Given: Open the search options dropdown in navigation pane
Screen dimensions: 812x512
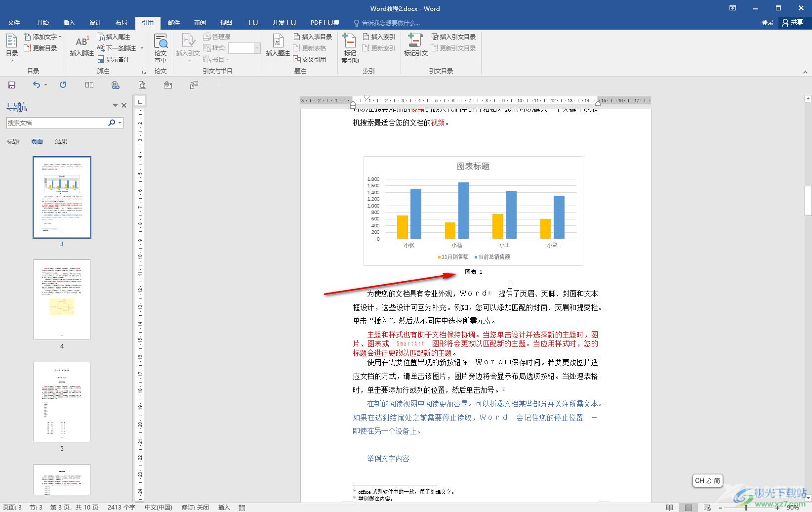Looking at the screenshot, I should tap(120, 123).
